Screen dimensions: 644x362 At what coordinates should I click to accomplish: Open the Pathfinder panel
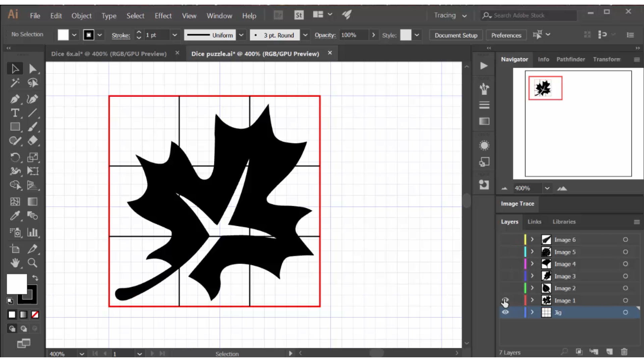[x=571, y=59]
